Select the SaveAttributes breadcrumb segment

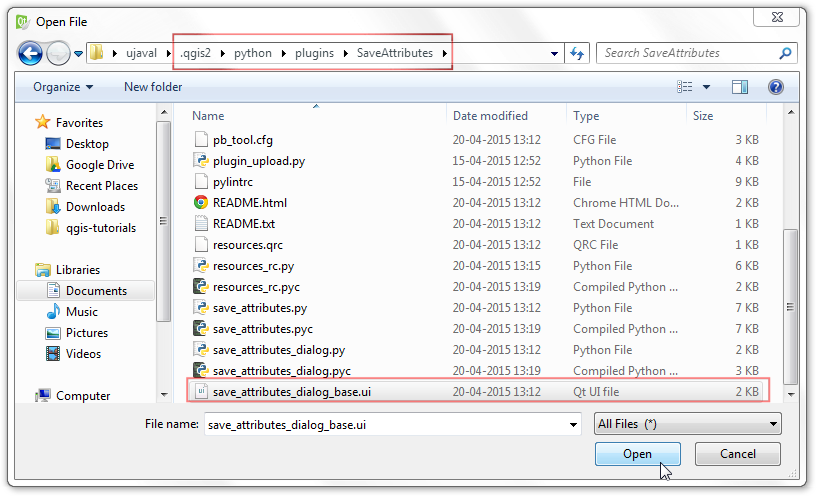394,53
